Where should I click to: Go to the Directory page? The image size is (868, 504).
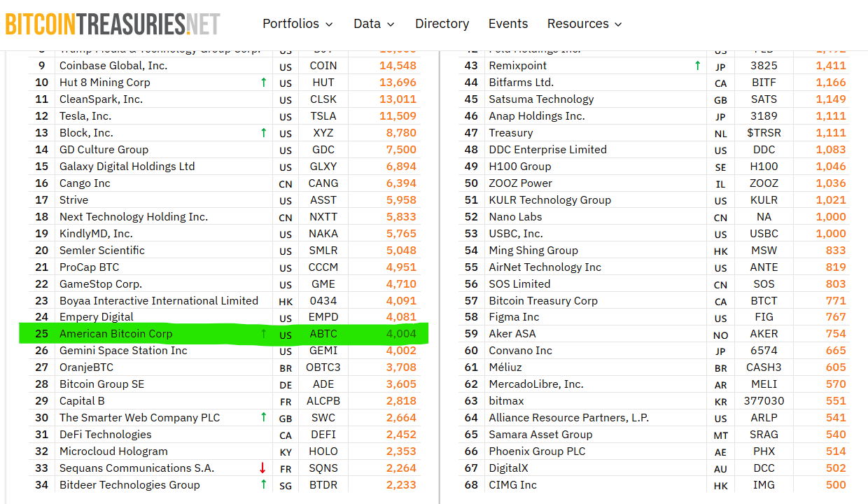[x=442, y=24]
